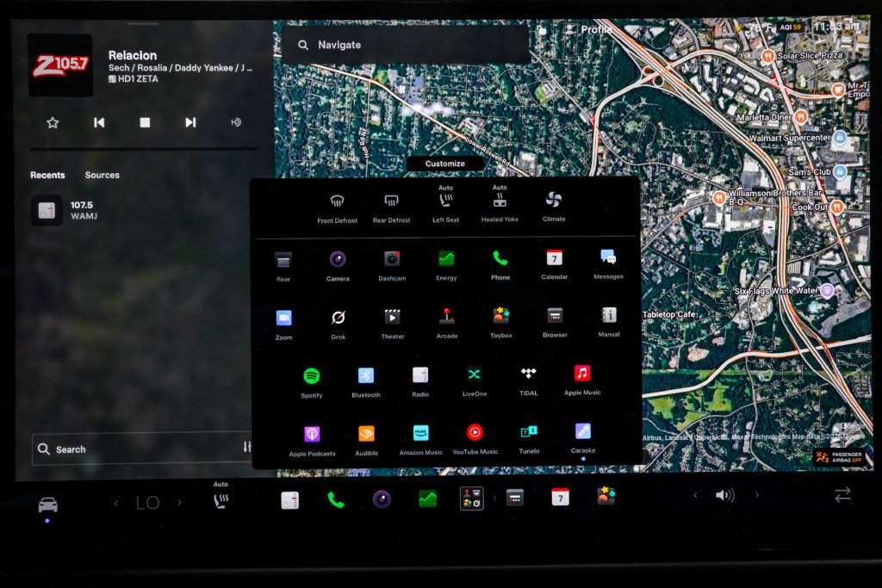Open Camera from bottom dock
Viewport: 882px width, 588px height.
click(382, 499)
